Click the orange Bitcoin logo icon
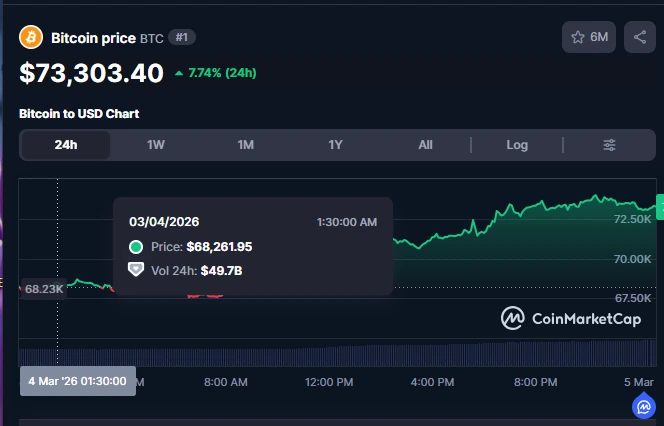664x426 pixels. tap(31, 38)
